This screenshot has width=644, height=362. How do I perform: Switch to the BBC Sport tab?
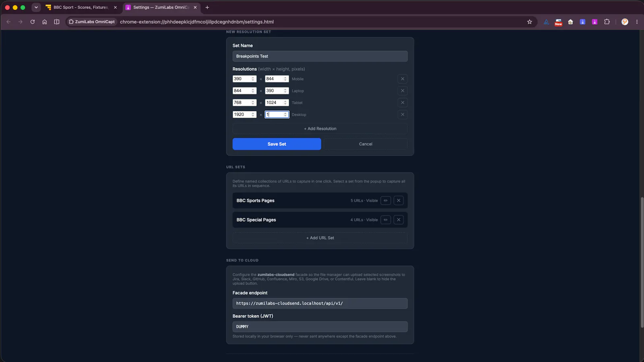tap(81, 7)
